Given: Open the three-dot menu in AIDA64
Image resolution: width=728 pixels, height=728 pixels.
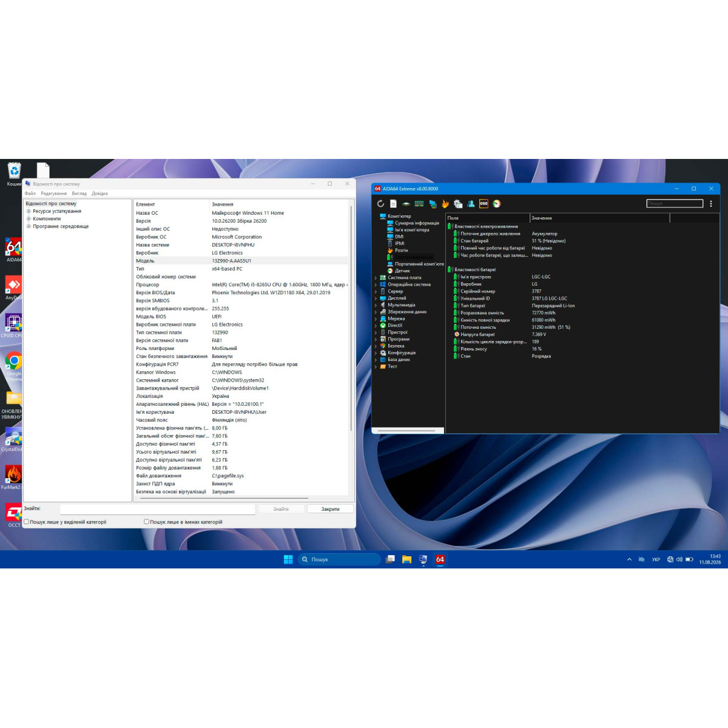Looking at the screenshot, I should coord(711,204).
